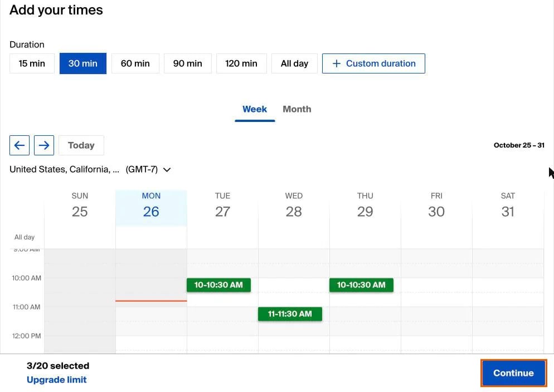This screenshot has height=392, width=554.
Task: Choose the 60 min duration option
Action: [135, 63]
